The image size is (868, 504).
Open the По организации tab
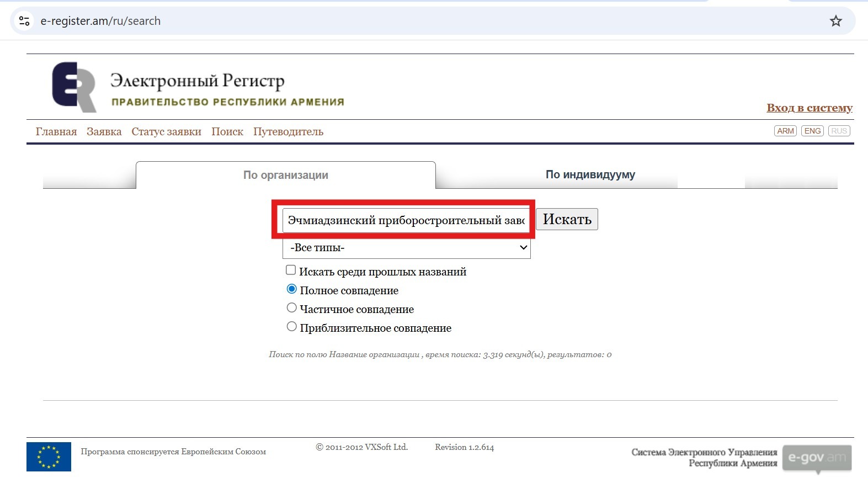(285, 176)
